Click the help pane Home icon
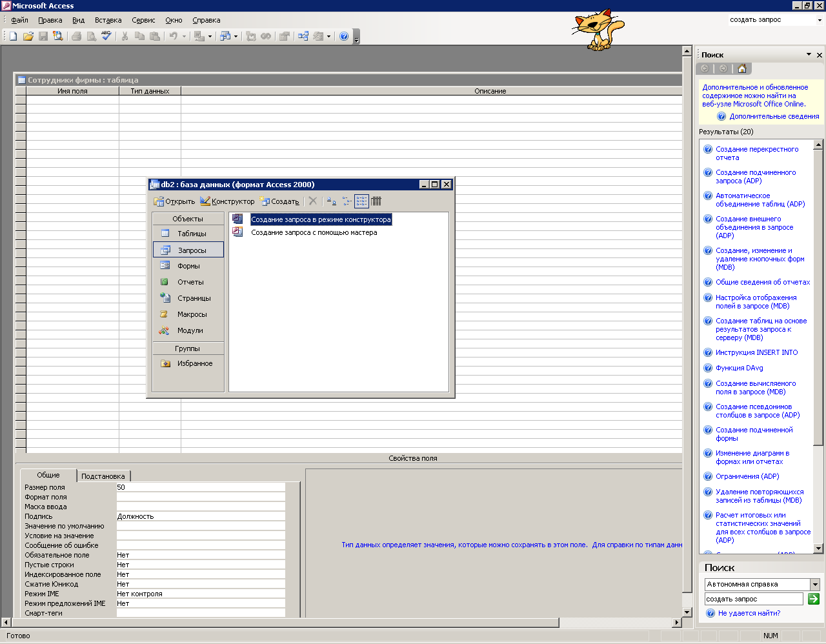This screenshot has height=644, width=826. (742, 68)
